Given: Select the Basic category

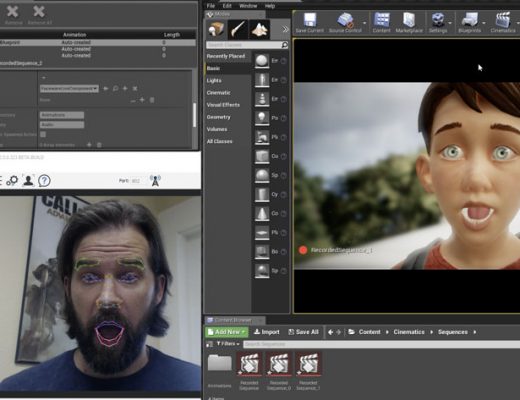Looking at the screenshot, I should point(228,68).
